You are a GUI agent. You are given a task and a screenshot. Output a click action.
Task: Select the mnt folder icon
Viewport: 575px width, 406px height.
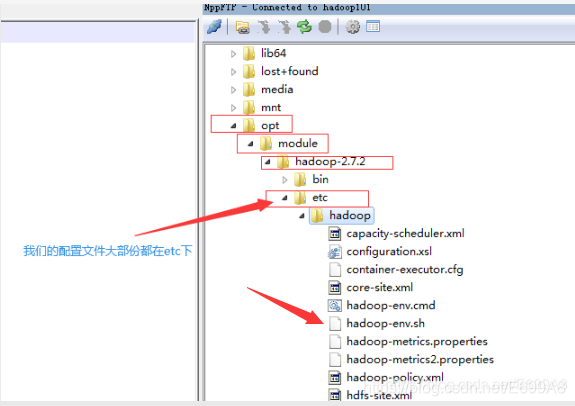click(x=249, y=107)
